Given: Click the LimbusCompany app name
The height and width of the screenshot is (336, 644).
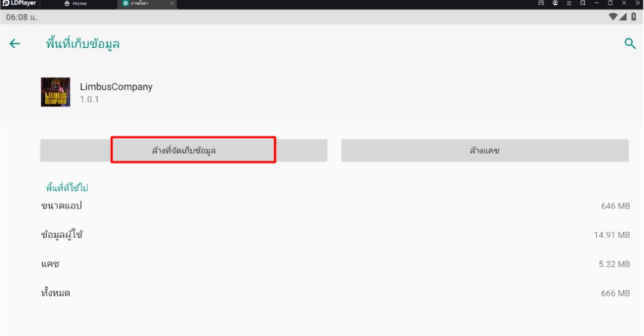Looking at the screenshot, I should click(x=116, y=87).
